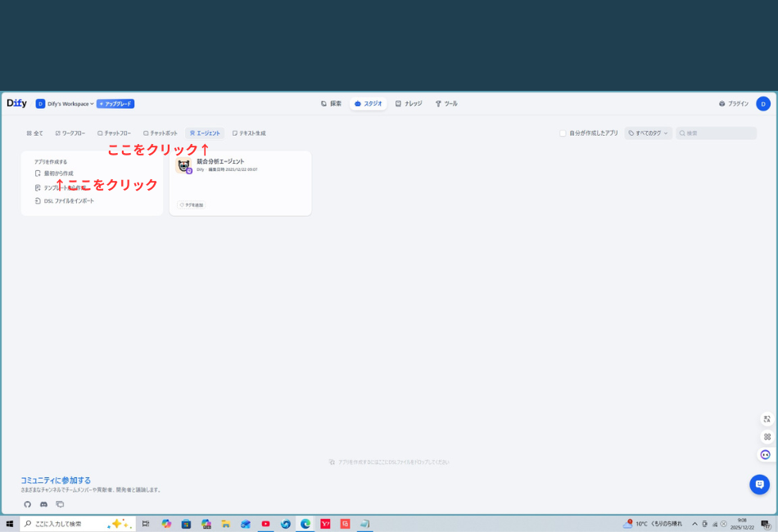Click the GitHub icon below コミュニティに参加する
Image resolution: width=778 pixels, height=532 pixels.
point(27,504)
